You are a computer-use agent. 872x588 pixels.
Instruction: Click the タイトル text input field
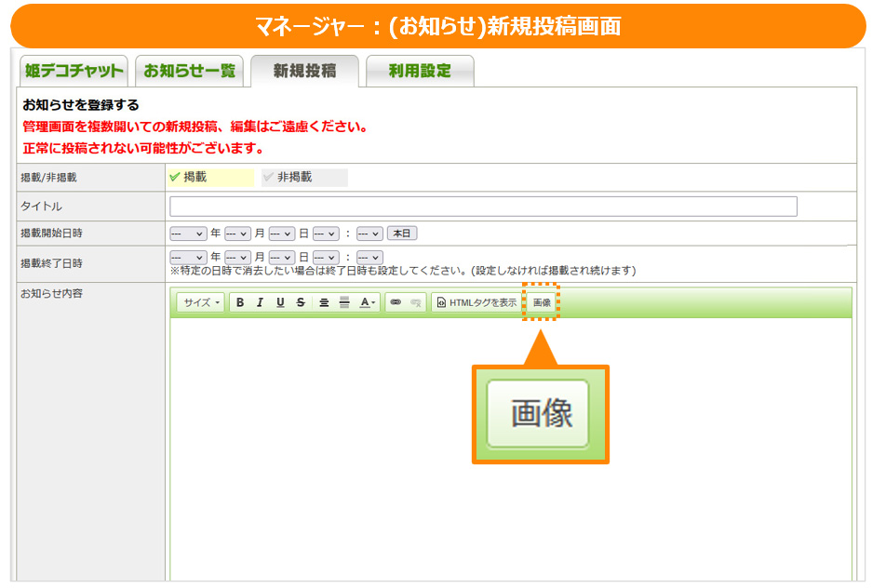coord(483,207)
